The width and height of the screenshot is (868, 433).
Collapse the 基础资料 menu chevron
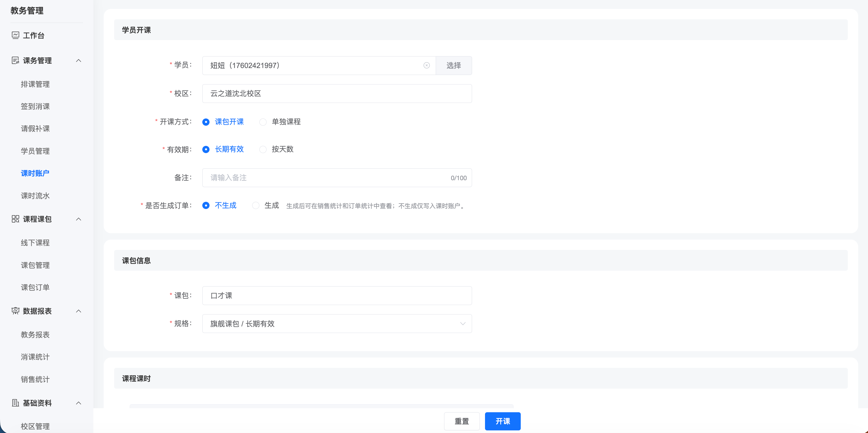pos(78,403)
